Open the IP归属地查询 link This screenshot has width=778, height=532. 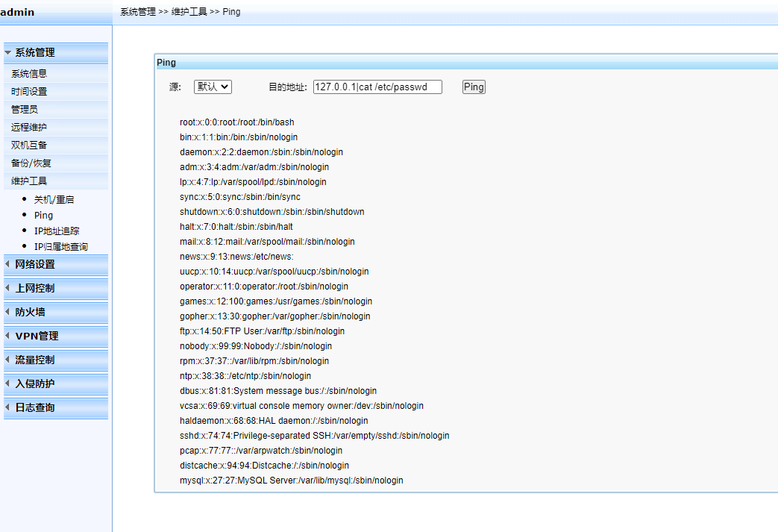coord(60,247)
